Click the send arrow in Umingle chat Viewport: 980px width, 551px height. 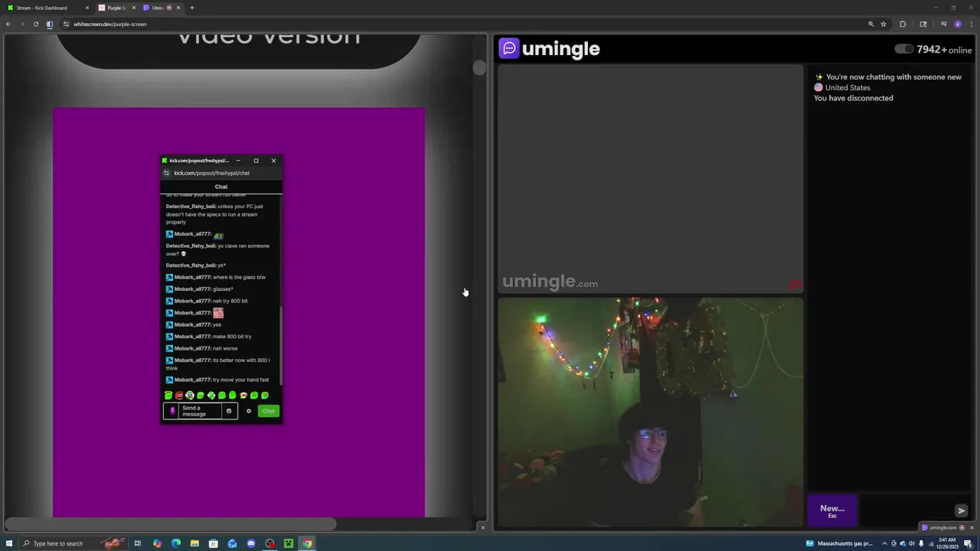tap(962, 510)
